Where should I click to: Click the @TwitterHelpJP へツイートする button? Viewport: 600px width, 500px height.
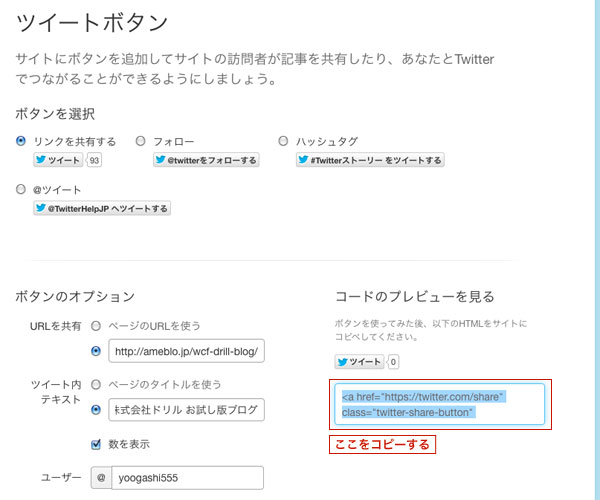point(102,208)
